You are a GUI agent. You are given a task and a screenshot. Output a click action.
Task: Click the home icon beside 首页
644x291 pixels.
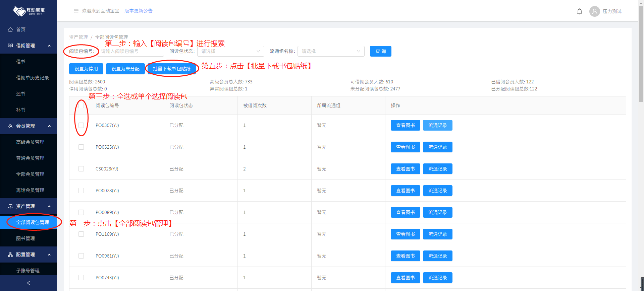pos(10,29)
